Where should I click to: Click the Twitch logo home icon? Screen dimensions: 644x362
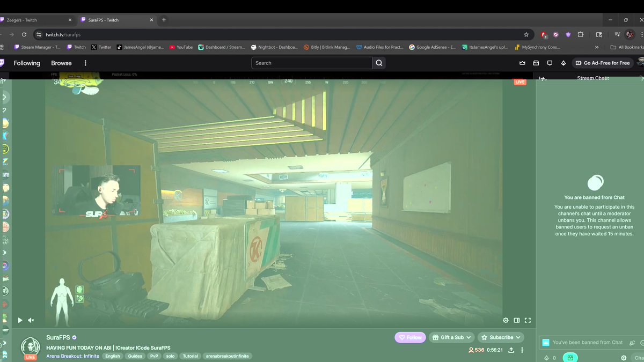click(2, 63)
